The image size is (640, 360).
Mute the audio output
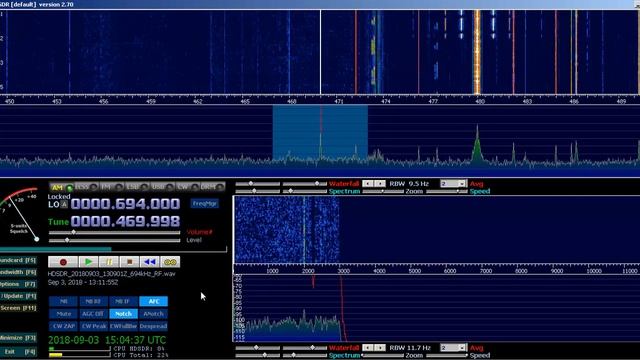click(x=63, y=313)
